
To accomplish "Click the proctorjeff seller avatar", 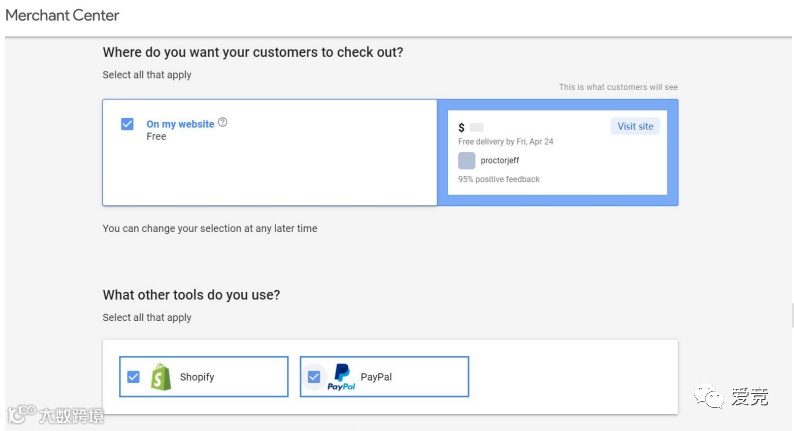I will pyautogui.click(x=467, y=160).
